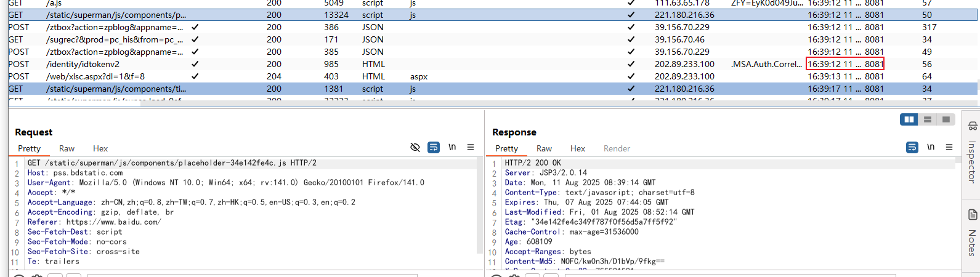Select the GET /sugrec?&prod=pc_his row
The width and height of the screenshot is (980, 277).
pos(493,39)
